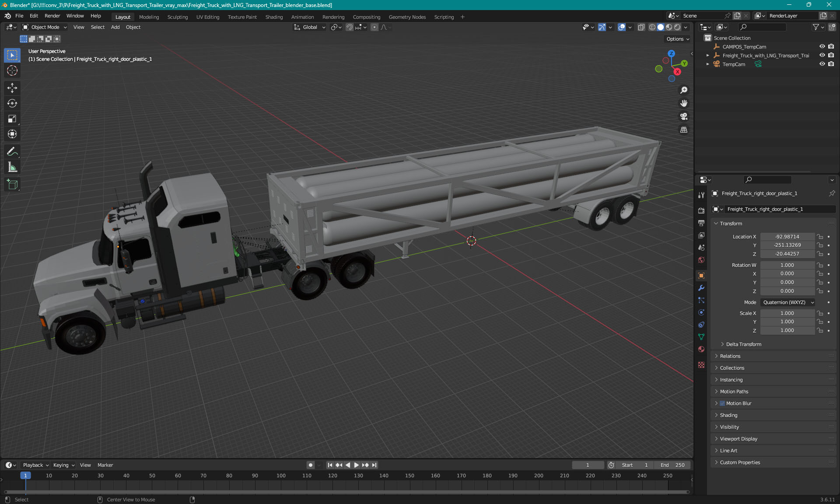Image resolution: width=840 pixels, height=504 pixels.
Task: Toggle the Motion Blur checkbox
Action: (722, 403)
